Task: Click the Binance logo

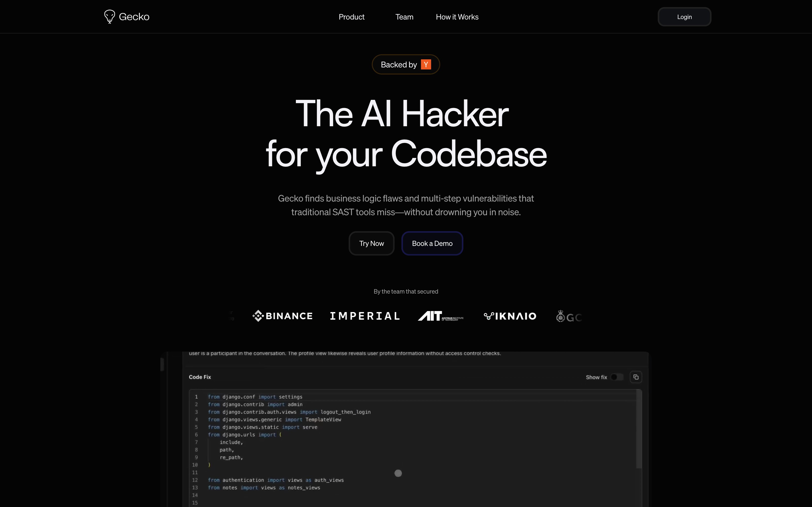Action: 282,316
